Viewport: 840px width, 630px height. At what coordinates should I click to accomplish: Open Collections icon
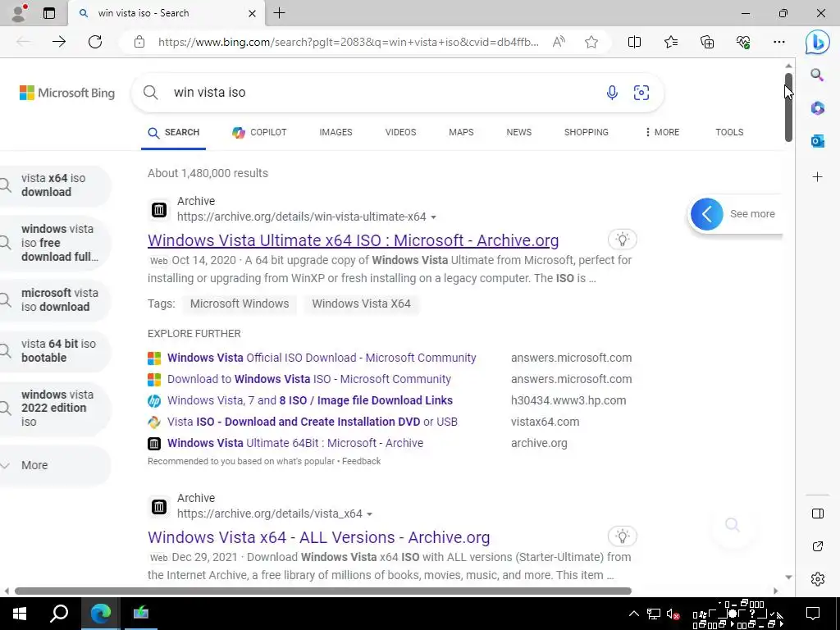707,42
